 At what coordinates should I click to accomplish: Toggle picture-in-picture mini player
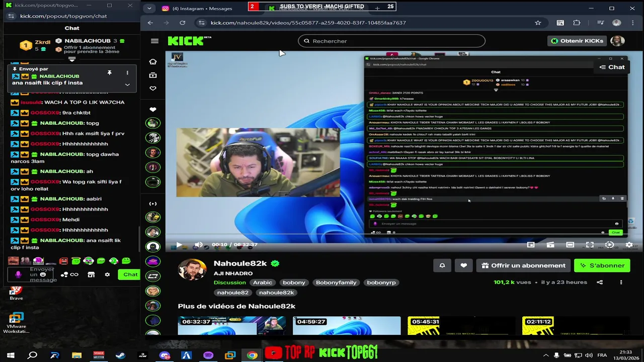(x=531, y=245)
